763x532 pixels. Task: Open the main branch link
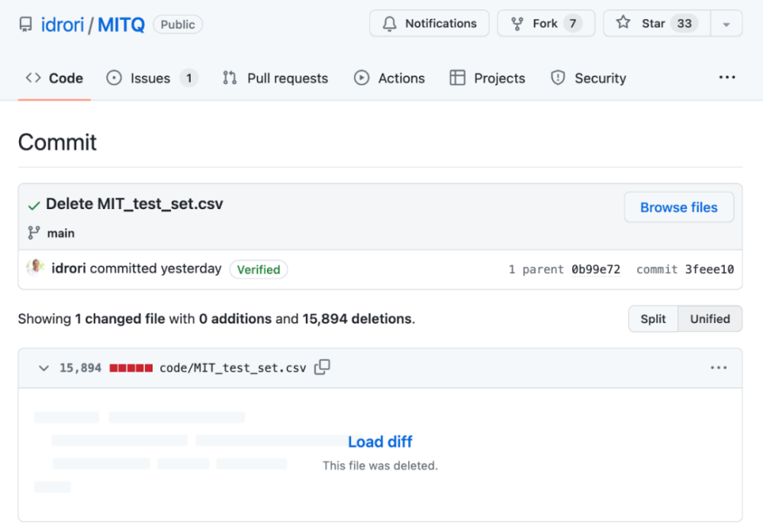[61, 234]
